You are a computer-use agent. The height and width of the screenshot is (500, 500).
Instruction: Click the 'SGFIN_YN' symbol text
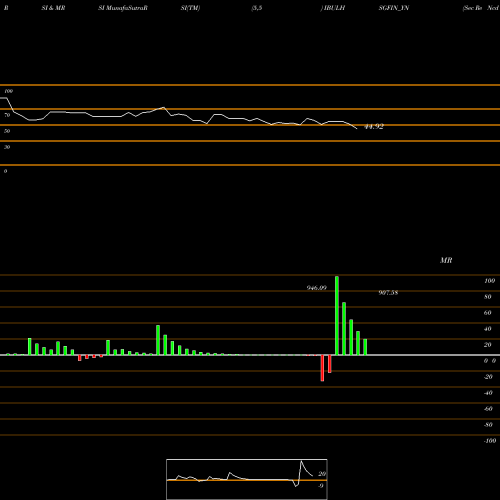[394, 8]
